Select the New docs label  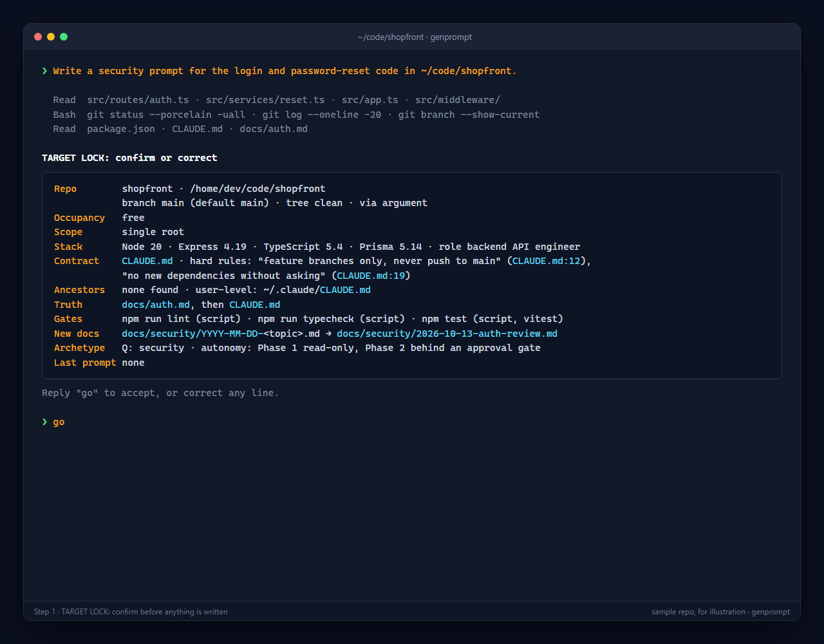[77, 334]
